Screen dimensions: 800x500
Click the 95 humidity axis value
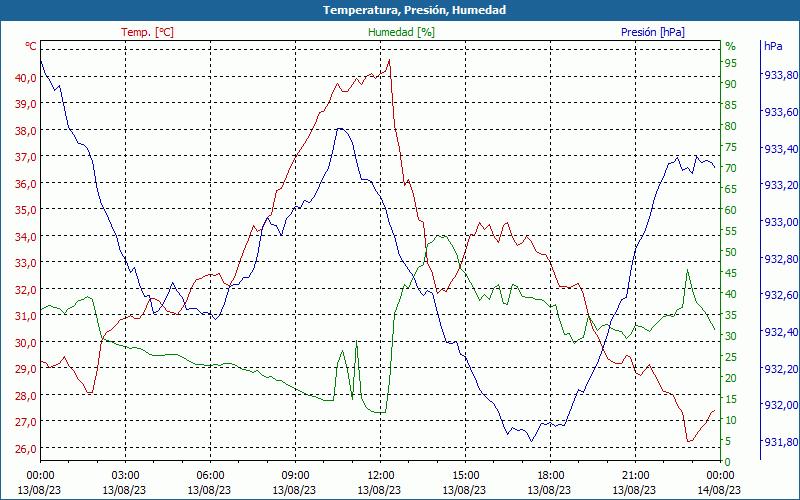731,63
